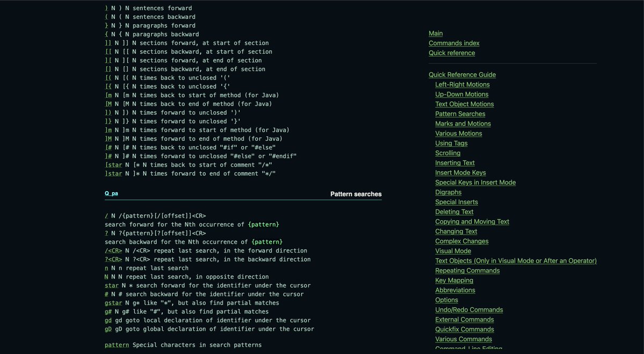This screenshot has width=644, height=354.
Task: Open Various Motions link
Action: pos(458,133)
